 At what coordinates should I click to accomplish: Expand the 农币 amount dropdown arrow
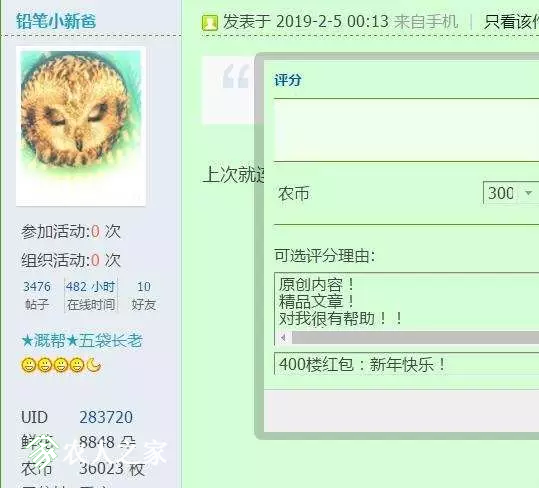click(x=529, y=193)
